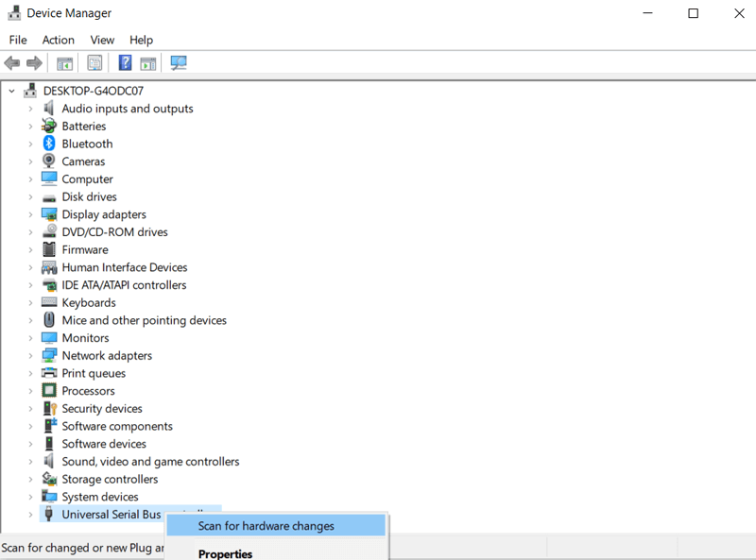Expand the Network adapters category
The width and height of the screenshot is (756, 560).
point(30,356)
